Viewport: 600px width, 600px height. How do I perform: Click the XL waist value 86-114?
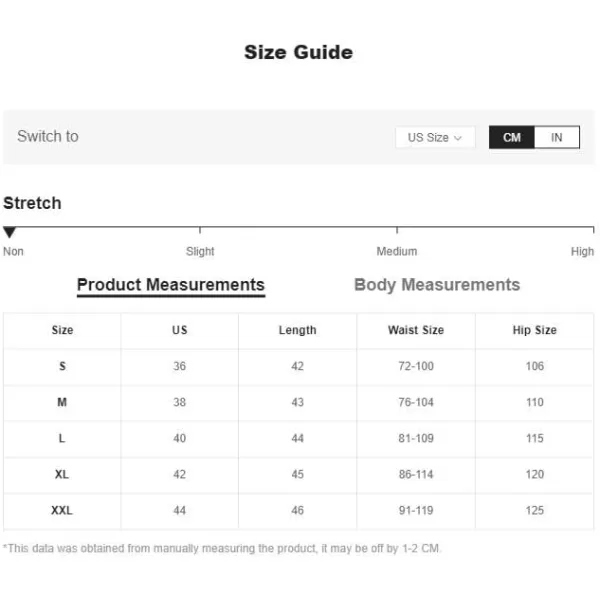[x=416, y=474]
